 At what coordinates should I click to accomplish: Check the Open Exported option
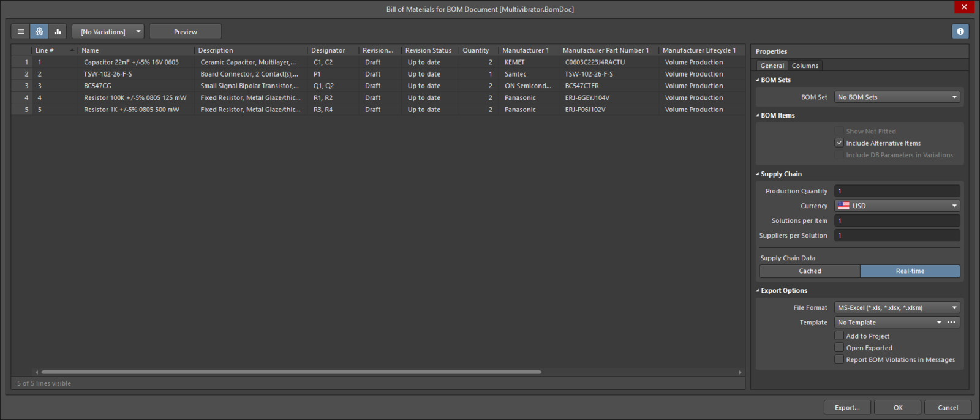(839, 348)
